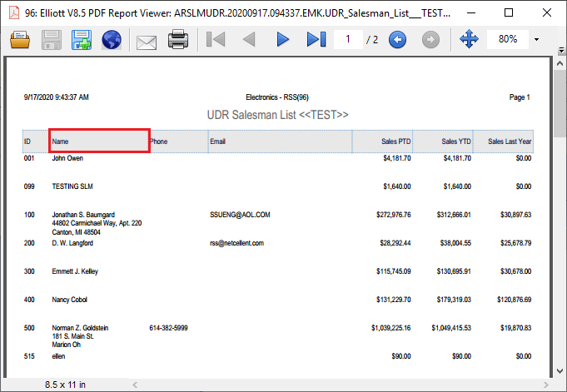Viewport: 567px width, 392px height.
Task: Click the Sales PTD value $115,745.09
Action: (x=394, y=271)
